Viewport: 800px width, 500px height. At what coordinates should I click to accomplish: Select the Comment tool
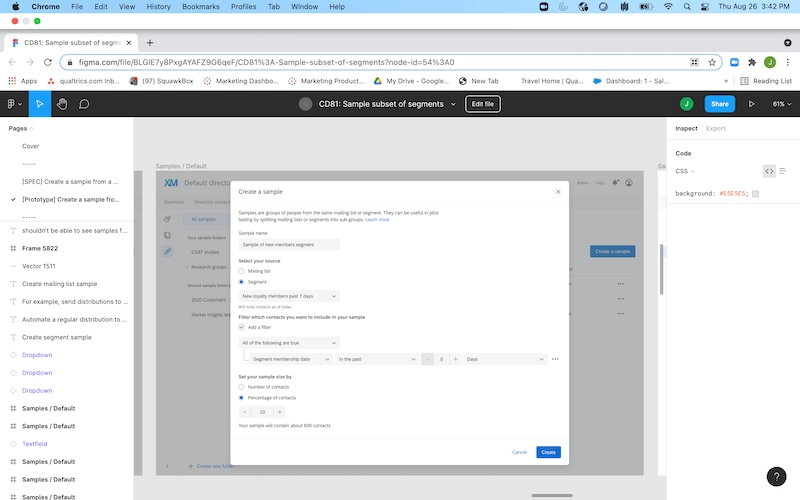(x=84, y=104)
